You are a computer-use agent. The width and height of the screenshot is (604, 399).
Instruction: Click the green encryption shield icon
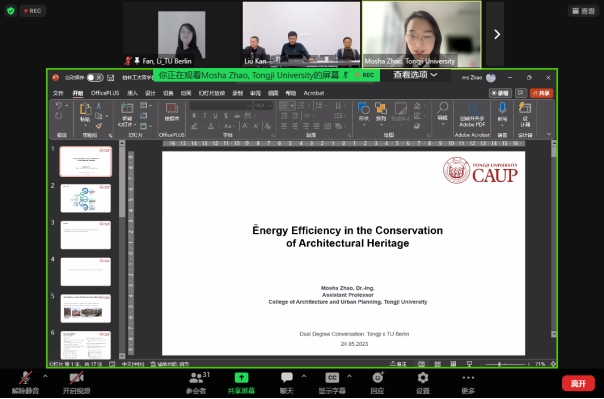click(11, 11)
